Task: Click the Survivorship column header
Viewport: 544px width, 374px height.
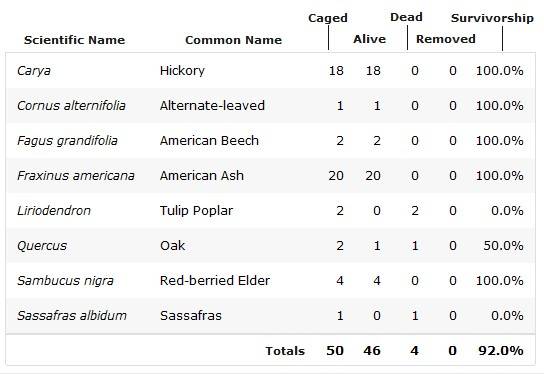Action: click(x=492, y=18)
